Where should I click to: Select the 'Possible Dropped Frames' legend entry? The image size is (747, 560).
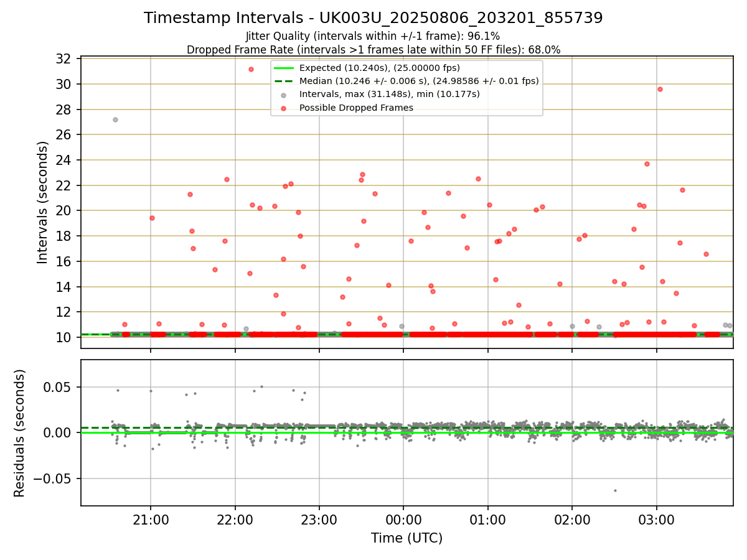click(x=356, y=108)
